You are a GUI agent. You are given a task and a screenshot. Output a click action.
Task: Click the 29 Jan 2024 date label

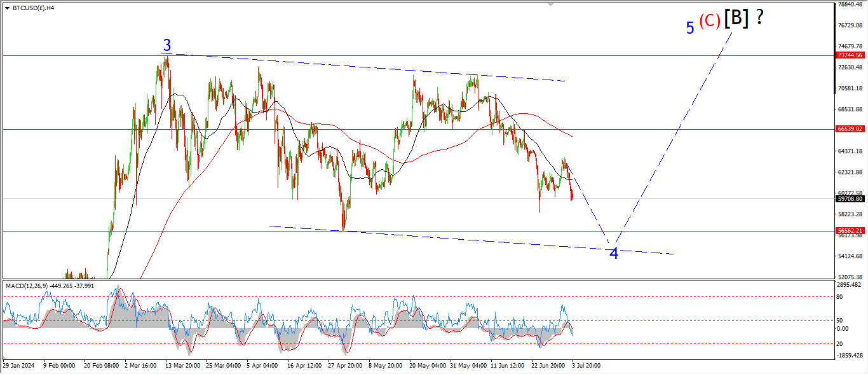pyautogui.click(x=19, y=366)
